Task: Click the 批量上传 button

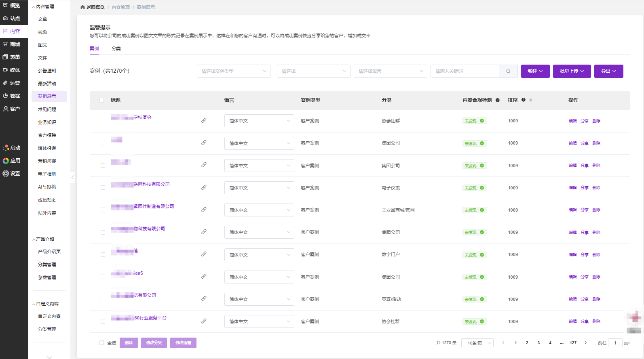Action: tap(572, 71)
